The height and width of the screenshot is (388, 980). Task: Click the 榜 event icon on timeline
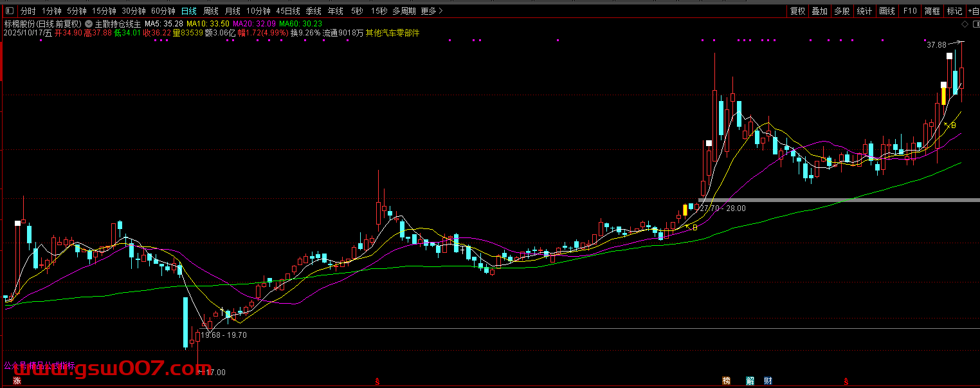pyautogui.click(x=727, y=381)
